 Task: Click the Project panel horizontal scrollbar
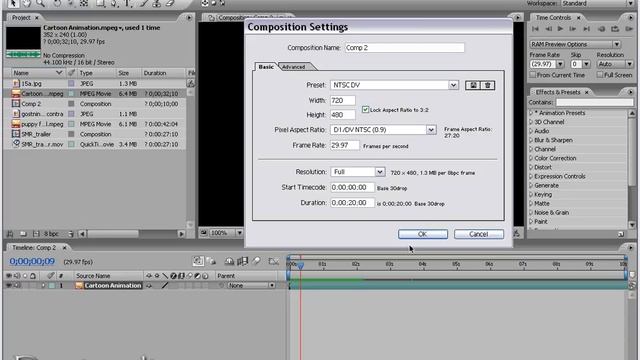(132, 234)
